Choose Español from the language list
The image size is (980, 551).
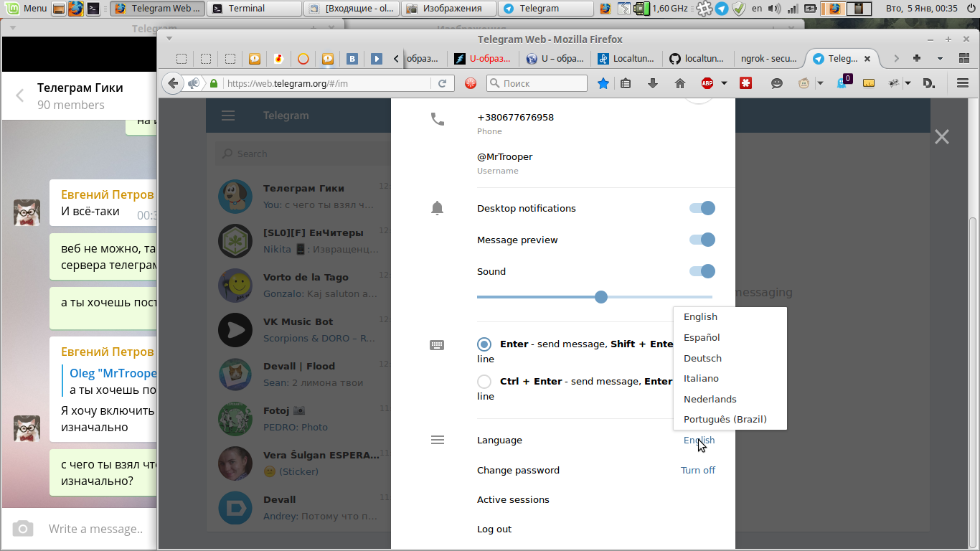point(730,338)
